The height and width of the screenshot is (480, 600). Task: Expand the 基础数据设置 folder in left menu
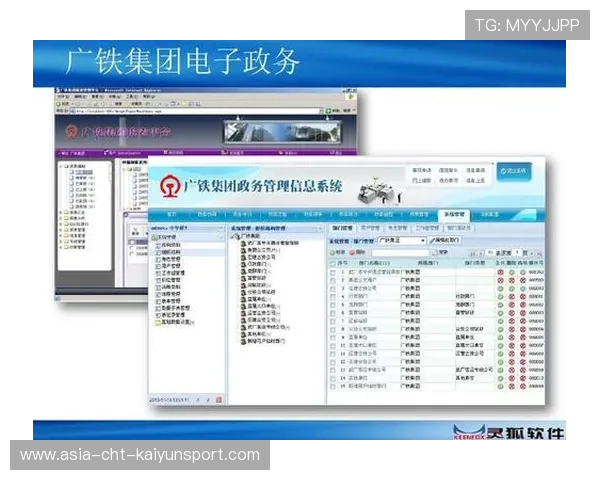pos(174,322)
